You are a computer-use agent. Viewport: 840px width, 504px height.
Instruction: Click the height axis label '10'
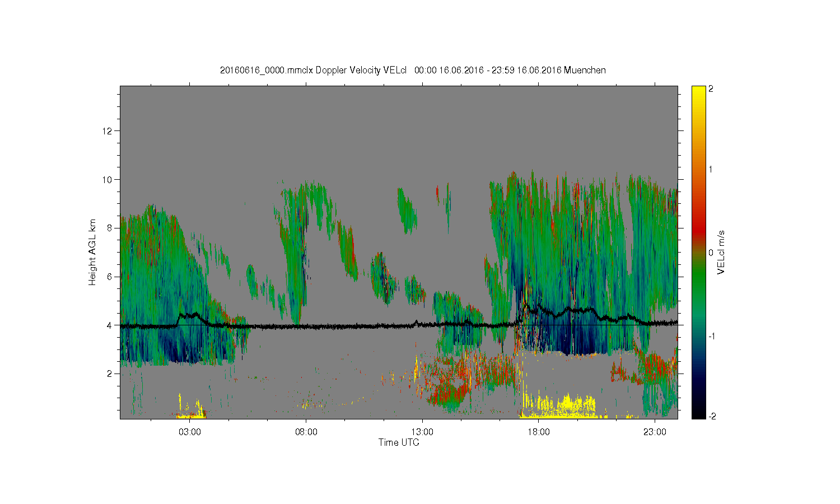pyautogui.click(x=107, y=179)
